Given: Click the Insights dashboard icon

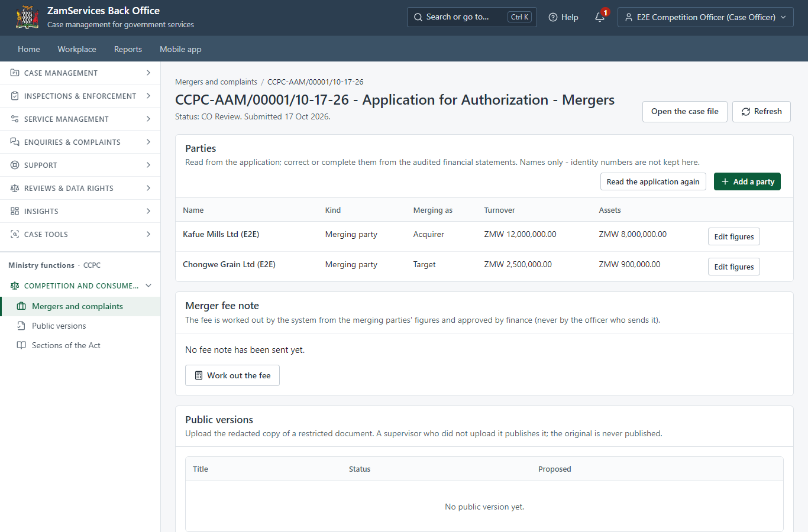Looking at the screenshot, I should [x=15, y=211].
